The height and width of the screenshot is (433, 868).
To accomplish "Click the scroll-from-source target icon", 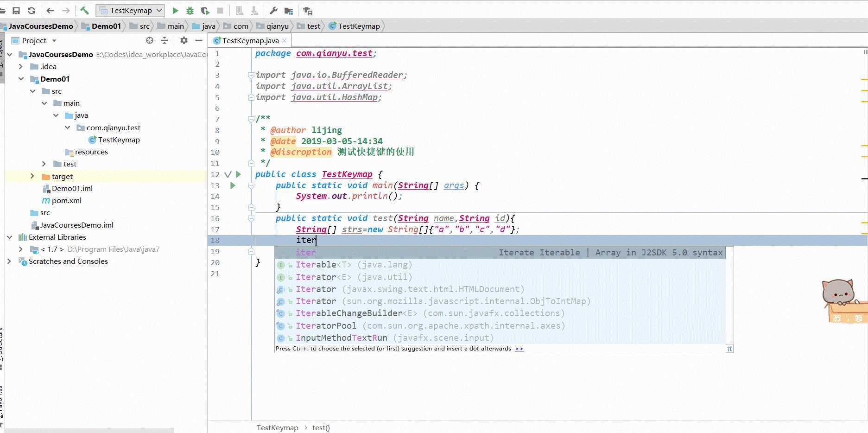I will coord(150,40).
